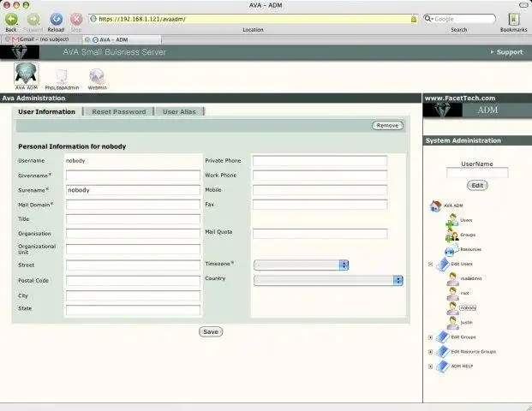
Task: Expand the ADM HELP tree node
Action: (431, 366)
